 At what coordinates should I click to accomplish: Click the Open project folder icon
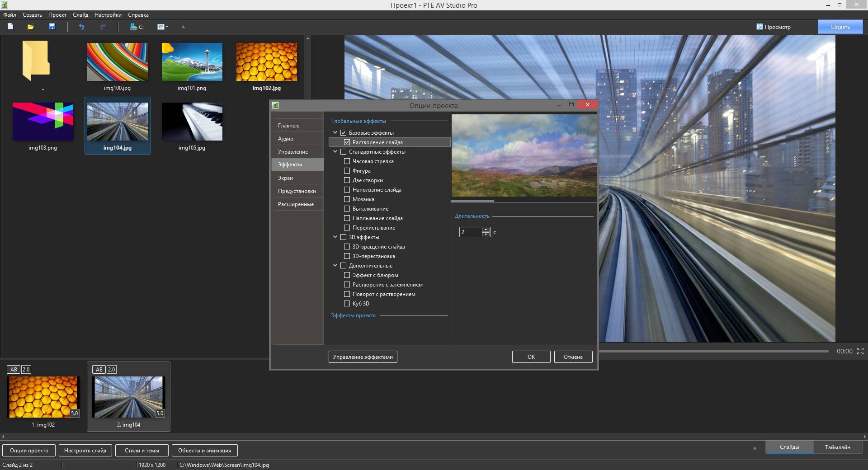[31, 27]
